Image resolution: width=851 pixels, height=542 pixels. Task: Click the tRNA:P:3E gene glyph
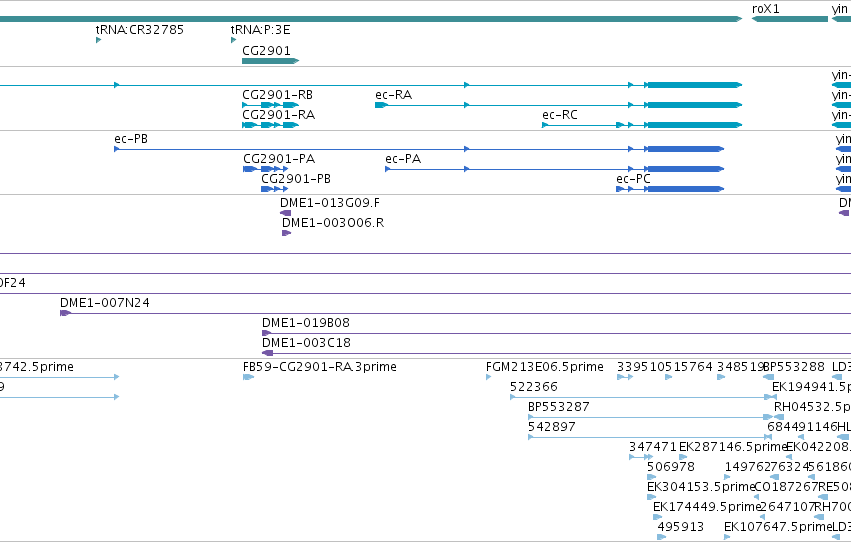(x=233, y=40)
